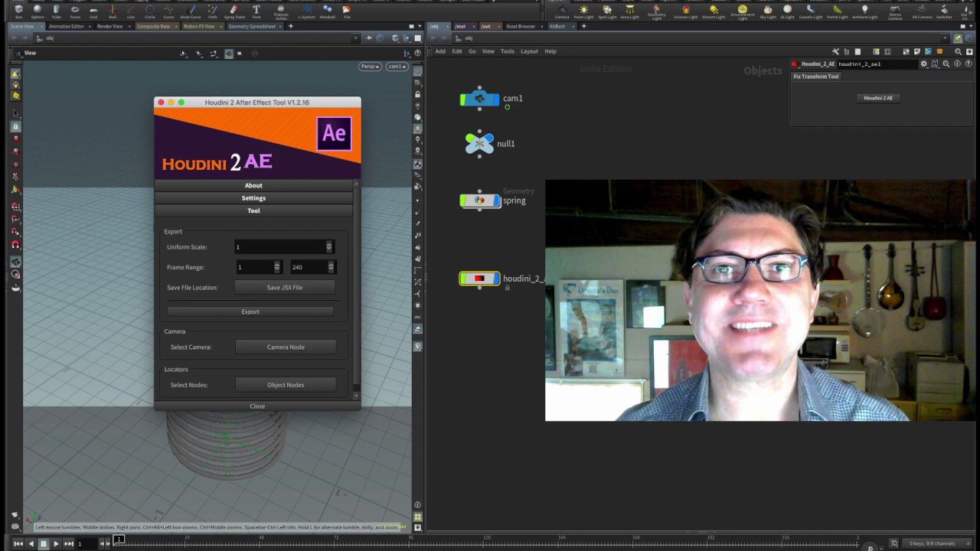980x551 pixels.
Task: Select the Grid shelf tool
Action: tap(93, 11)
